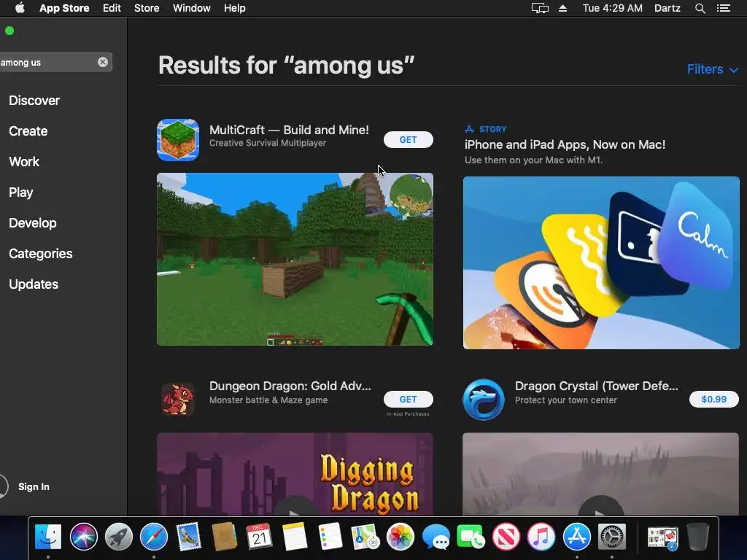Open Notification Center list icon
The image size is (747, 560).
[724, 8]
